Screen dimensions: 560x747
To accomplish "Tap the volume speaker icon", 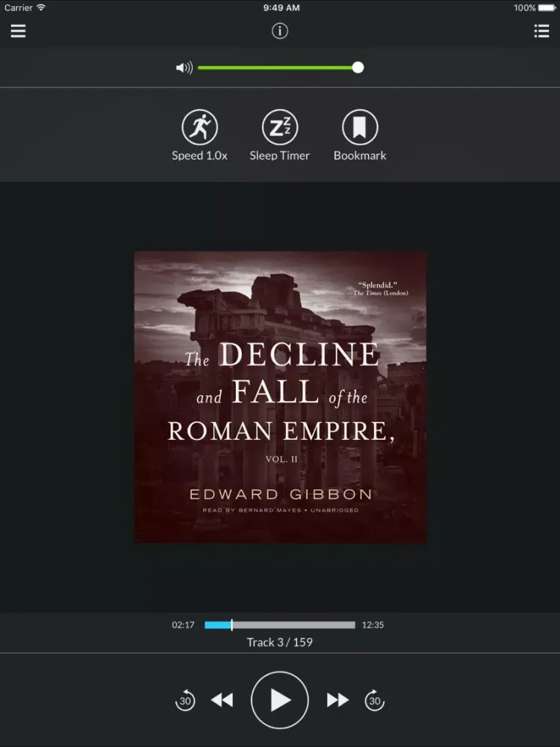I will [x=184, y=68].
